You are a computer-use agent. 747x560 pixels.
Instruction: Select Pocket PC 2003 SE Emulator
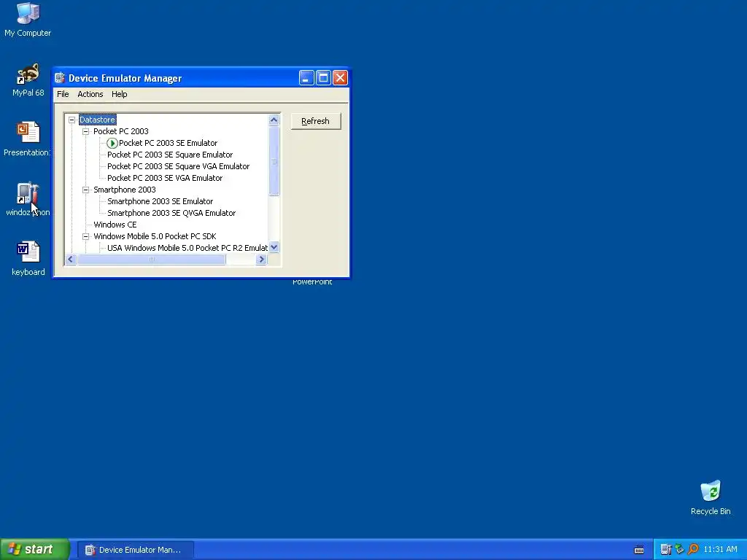169,143
